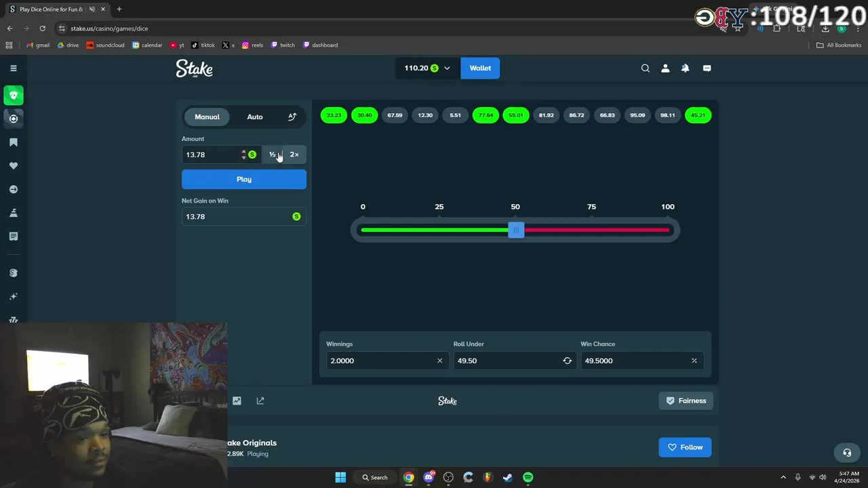This screenshot has height=488, width=868.
Task: Open past roll result 77.64
Action: [x=486, y=115]
